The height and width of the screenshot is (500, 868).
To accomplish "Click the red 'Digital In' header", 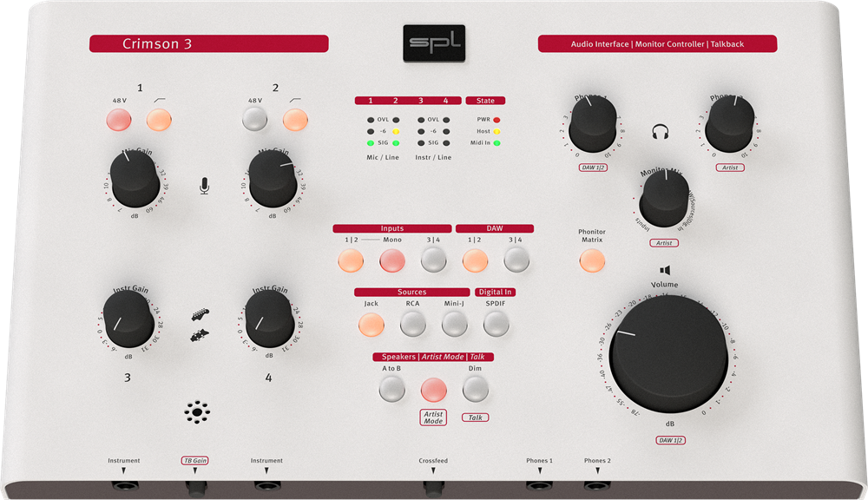I will click(496, 292).
